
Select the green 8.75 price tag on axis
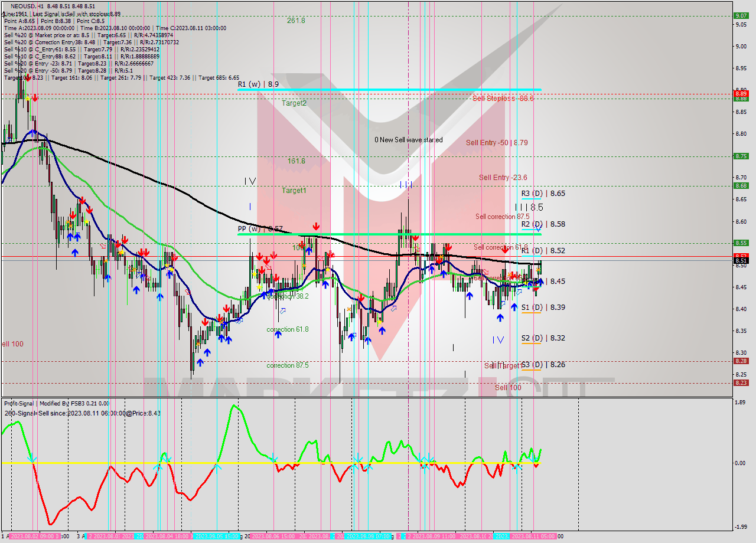point(741,156)
